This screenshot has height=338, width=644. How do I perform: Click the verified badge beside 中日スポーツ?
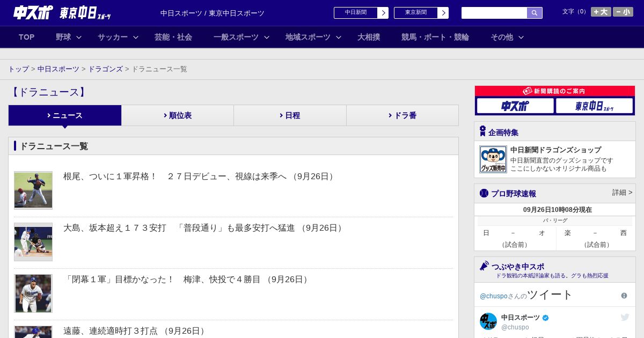coord(546,318)
